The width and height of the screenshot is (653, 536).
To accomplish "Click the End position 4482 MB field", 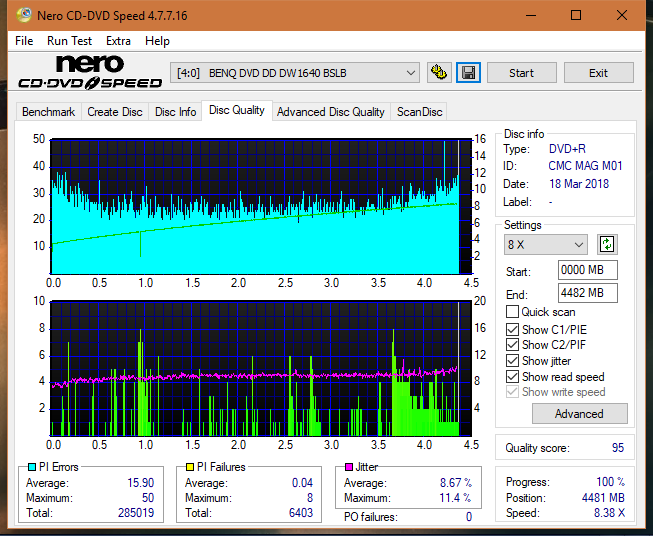I will point(588,293).
